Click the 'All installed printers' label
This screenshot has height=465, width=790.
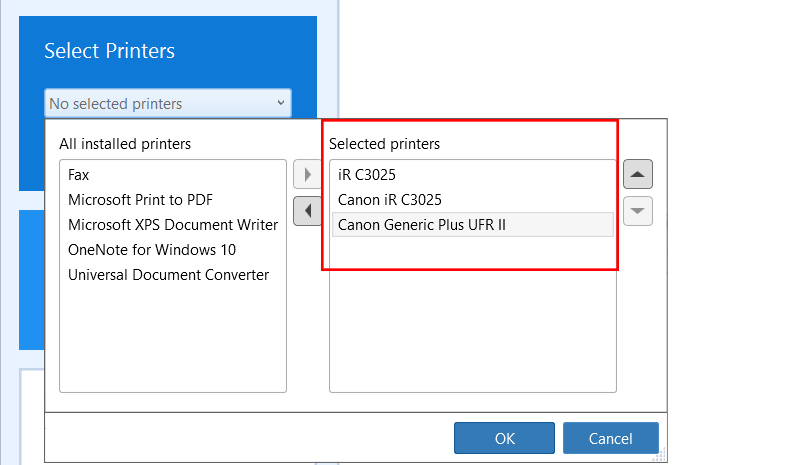125,144
